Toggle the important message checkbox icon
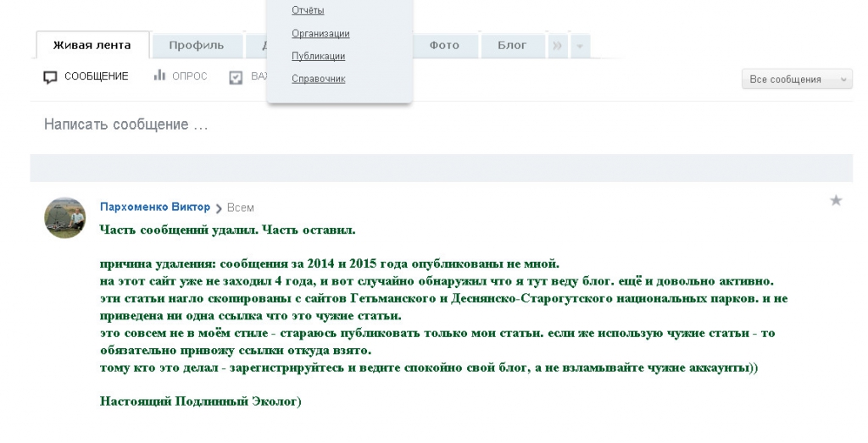Image resolution: width=868 pixels, height=443 pixels. point(236,77)
